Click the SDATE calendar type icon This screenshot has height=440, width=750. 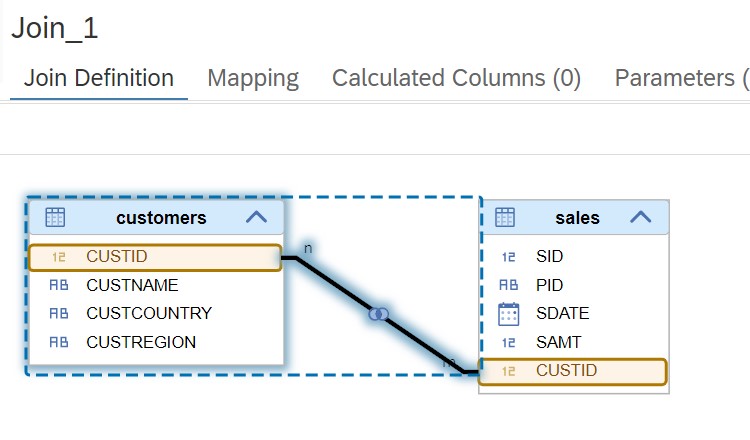point(508,314)
